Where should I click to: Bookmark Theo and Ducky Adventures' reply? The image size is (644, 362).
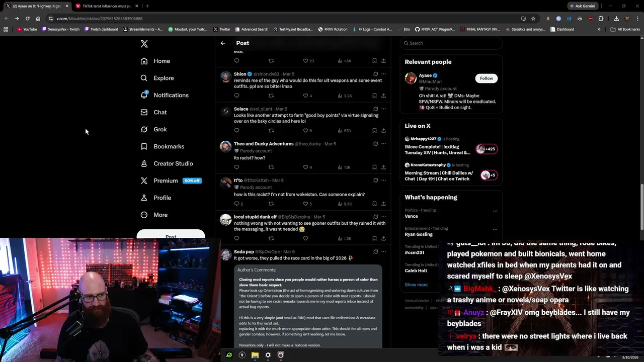(x=374, y=167)
